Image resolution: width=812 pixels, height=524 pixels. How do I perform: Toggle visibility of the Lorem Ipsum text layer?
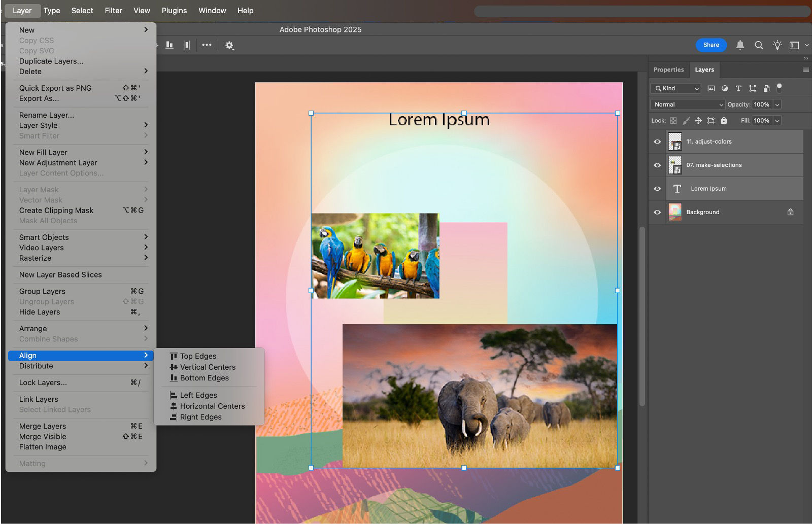point(657,188)
